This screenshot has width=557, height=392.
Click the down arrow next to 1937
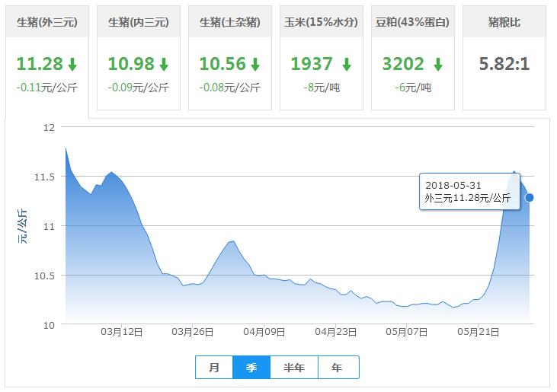[347, 64]
